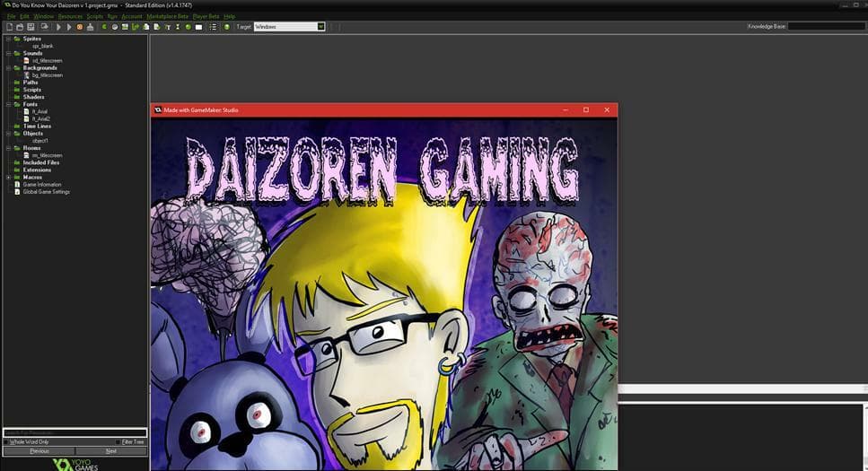Open the Target platform dropdown
The height and width of the screenshot is (471, 868).
point(320,27)
